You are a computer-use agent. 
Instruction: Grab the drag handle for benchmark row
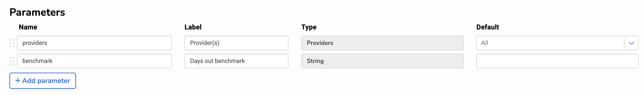pos(12,61)
